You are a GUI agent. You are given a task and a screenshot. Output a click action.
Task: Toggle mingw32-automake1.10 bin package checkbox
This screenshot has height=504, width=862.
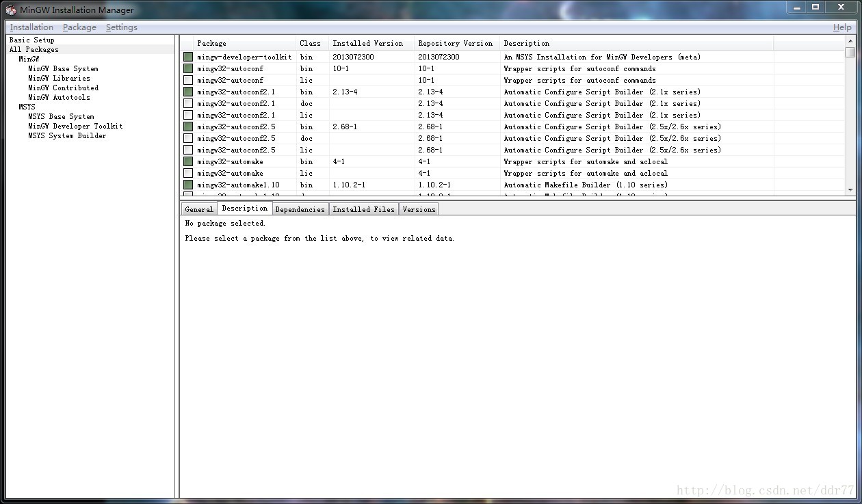tap(188, 185)
